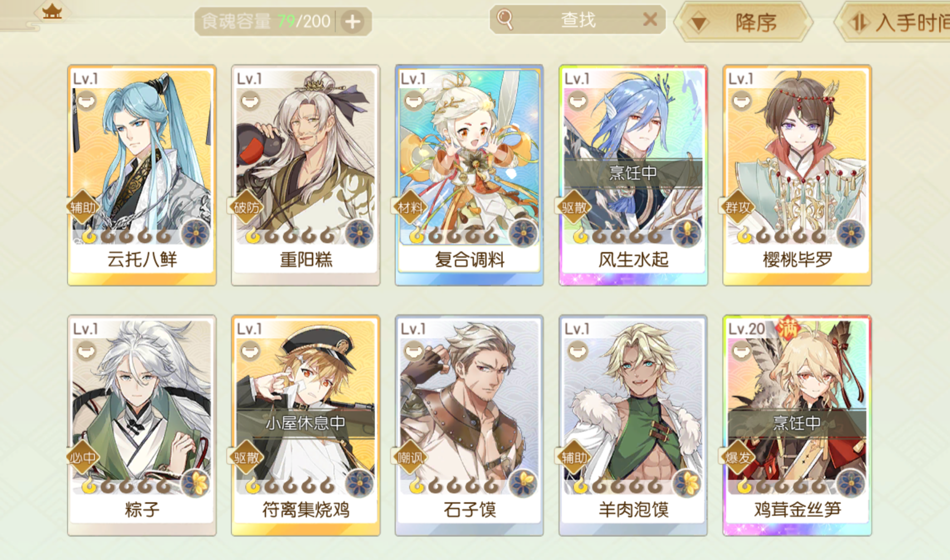Click the triangle arrow on 降序 button
The image size is (950, 560).
[x=699, y=23]
